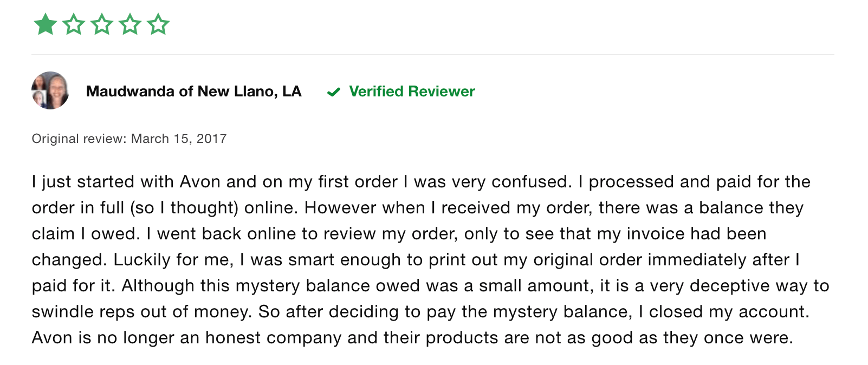The width and height of the screenshot is (868, 365).
Task: Click the green verified checkmark icon
Action: (x=334, y=92)
